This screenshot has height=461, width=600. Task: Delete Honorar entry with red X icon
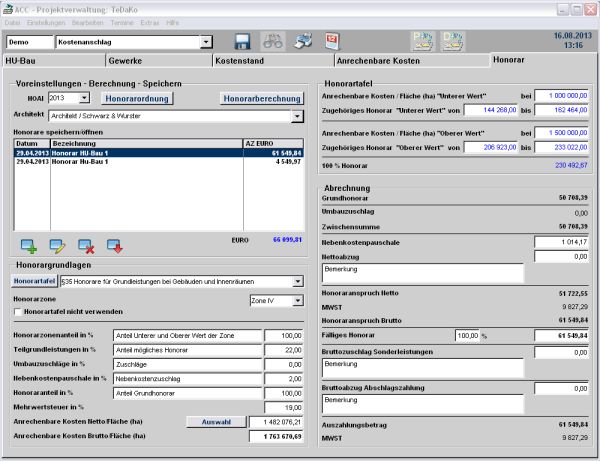click(86, 246)
